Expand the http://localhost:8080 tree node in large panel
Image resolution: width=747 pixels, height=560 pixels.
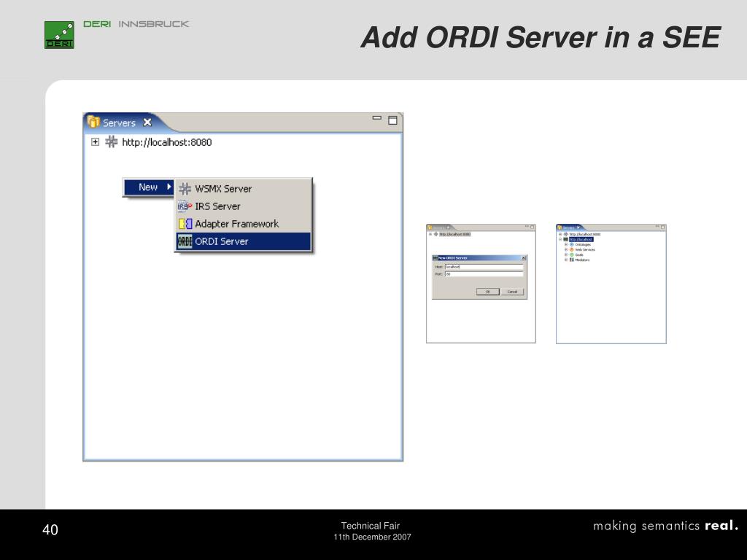(96, 142)
